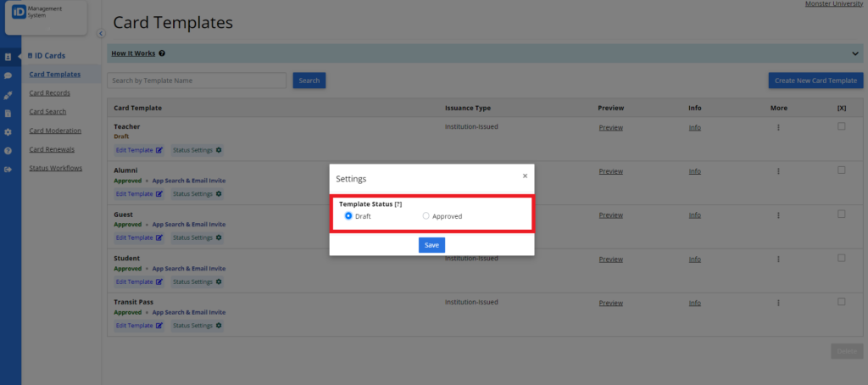Expand the How It Works panel chevron
The width and height of the screenshot is (868, 385).
(855, 53)
